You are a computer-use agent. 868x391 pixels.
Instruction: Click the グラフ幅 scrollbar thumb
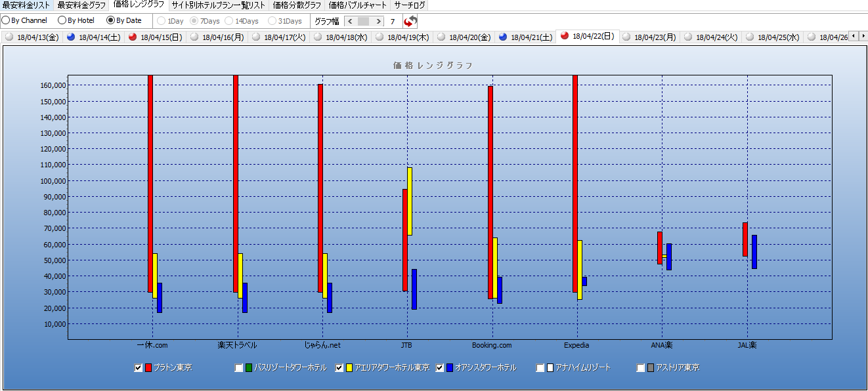point(364,21)
